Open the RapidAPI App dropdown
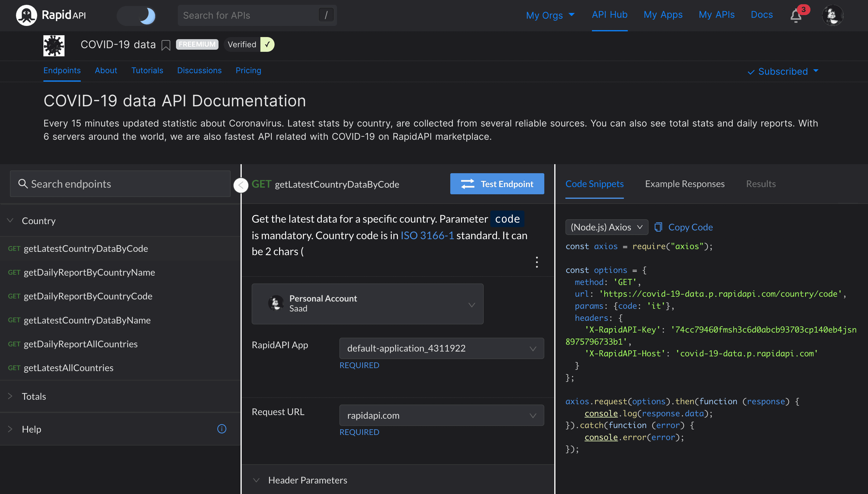The width and height of the screenshot is (868, 494). (442, 349)
